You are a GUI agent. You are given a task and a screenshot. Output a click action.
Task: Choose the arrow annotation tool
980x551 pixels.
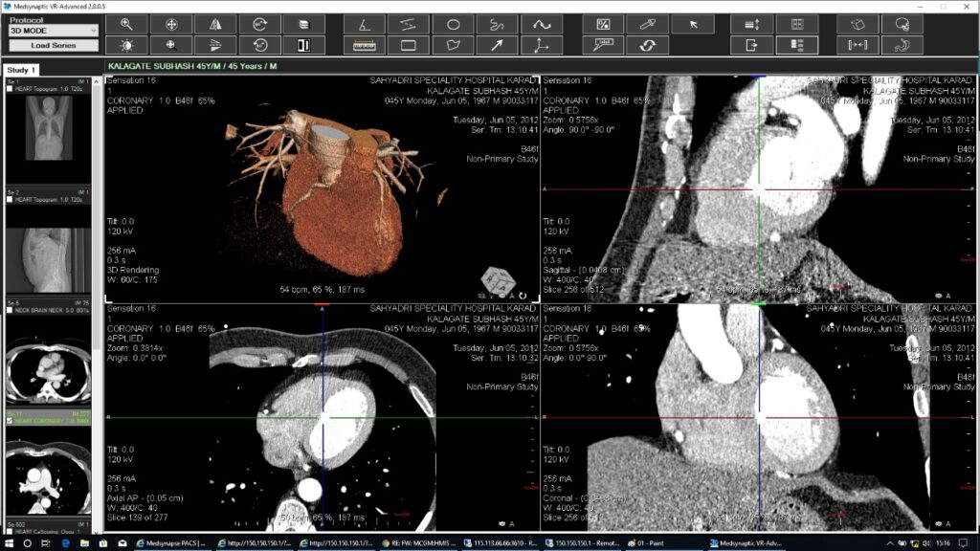pyautogui.click(x=498, y=45)
